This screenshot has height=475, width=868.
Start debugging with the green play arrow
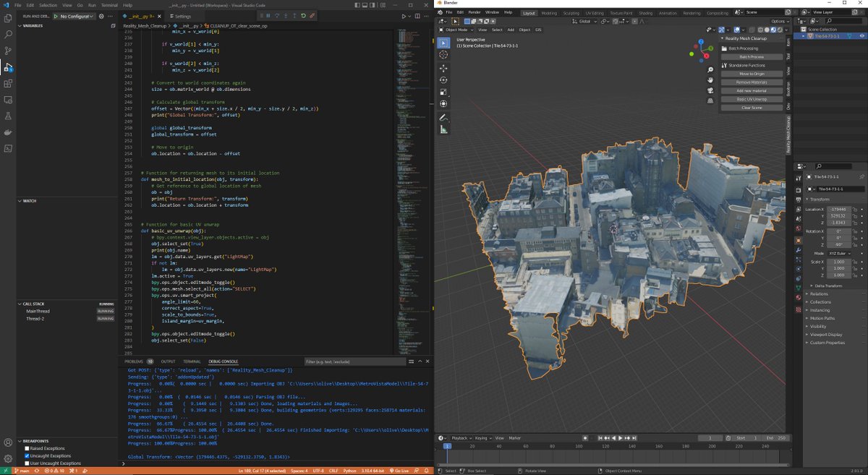[x=55, y=16]
